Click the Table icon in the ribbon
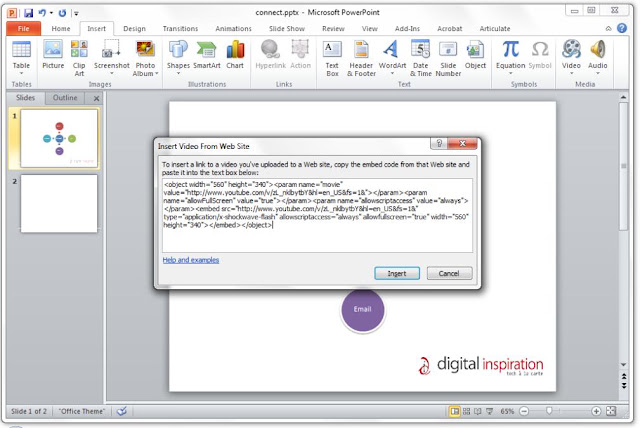Image resolution: width=640 pixels, height=428 pixels. tap(21, 49)
